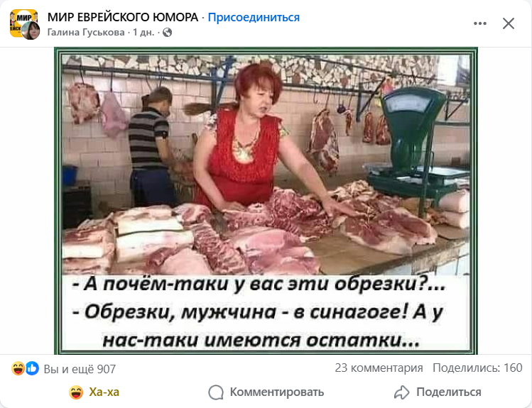
Task: Click the globe public audience icon
Action: click(x=167, y=32)
